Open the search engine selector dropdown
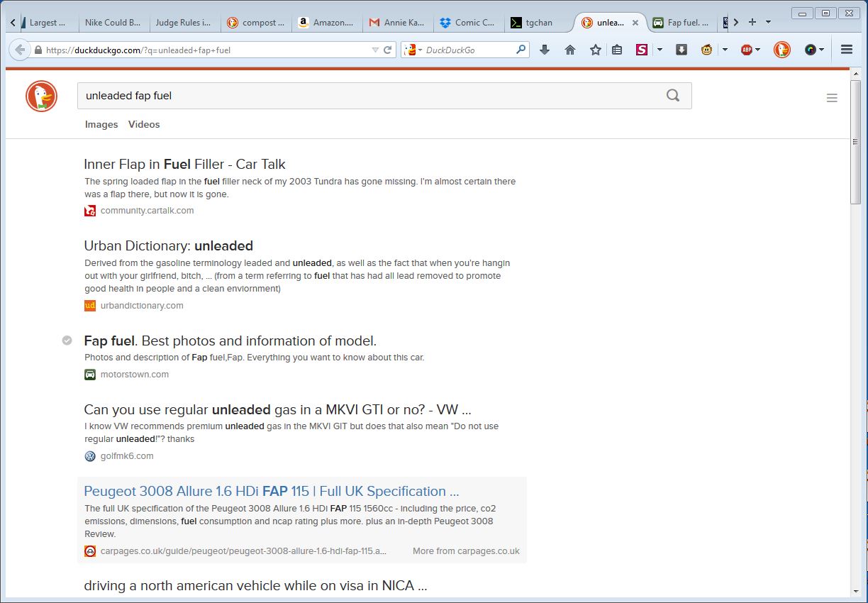Image resolution: width=868 pixels, height=603 pixels. click(413, 50)
